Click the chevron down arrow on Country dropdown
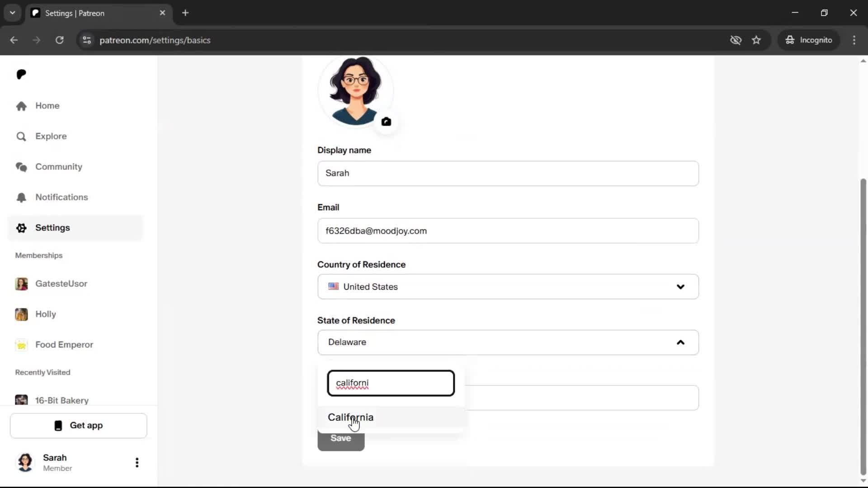The image size is (868, 488). point(680,287)
